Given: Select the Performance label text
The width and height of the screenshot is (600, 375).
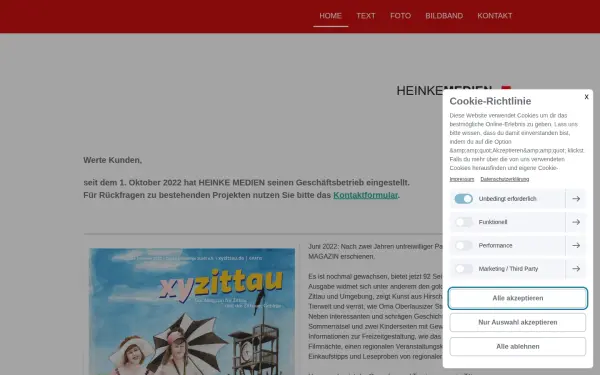Looking at the screenshot, I should coord(495,245).
